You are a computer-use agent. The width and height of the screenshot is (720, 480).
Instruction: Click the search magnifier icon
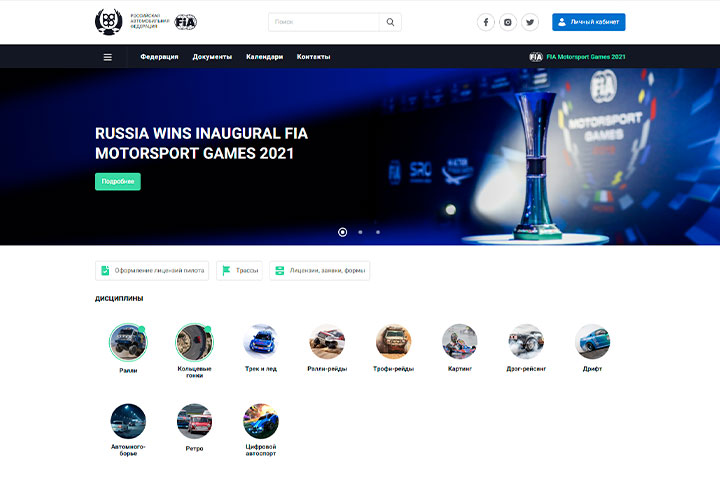pyautogui.click(x=390, y=22)
